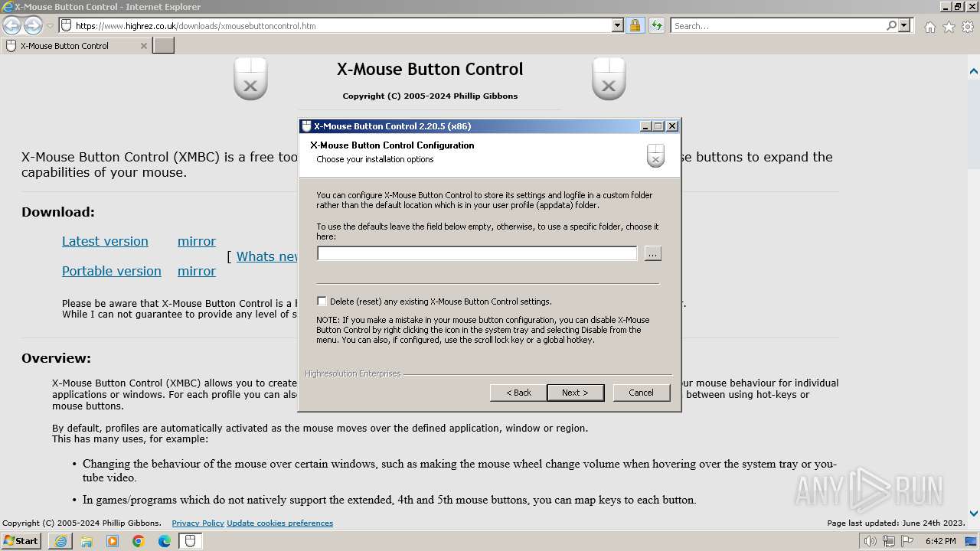The width and height of the screenshot is (980, 551).
Task: Click the left mouse logo image on page
Action: point(250,79)
